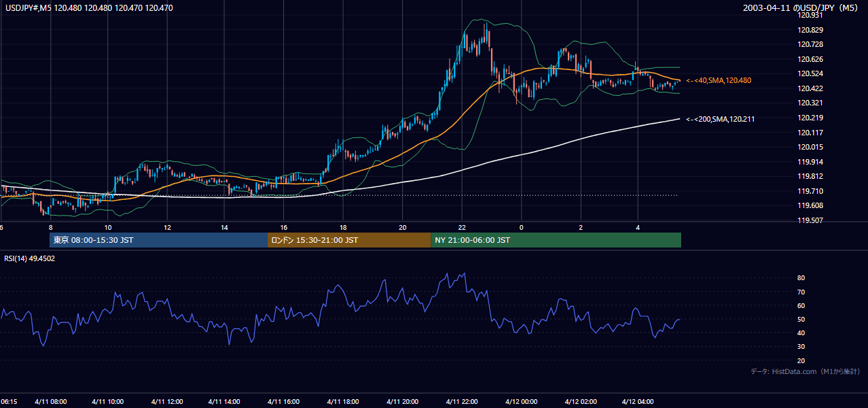Click the RSI scale 50 level label

[x=801, y=319]
